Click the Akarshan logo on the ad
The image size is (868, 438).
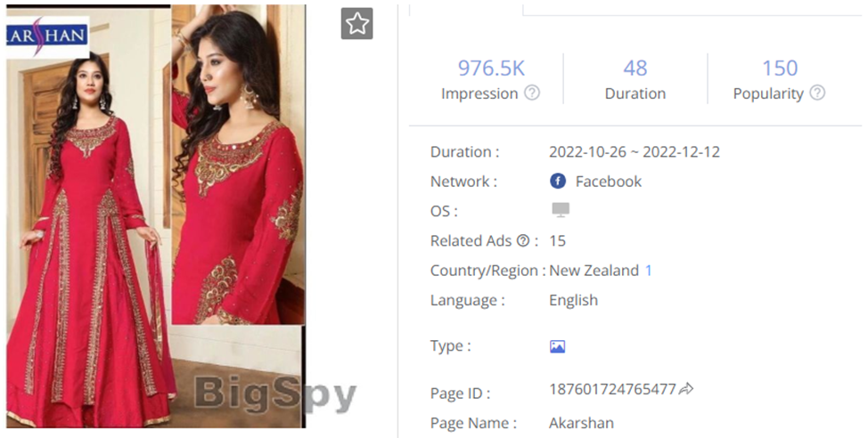coord(47,37)
